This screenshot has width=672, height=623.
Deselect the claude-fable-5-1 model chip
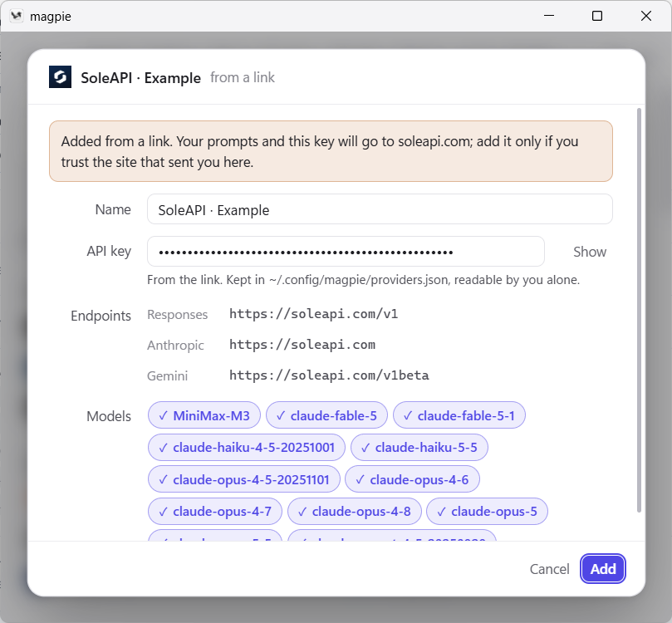(459, 415)
